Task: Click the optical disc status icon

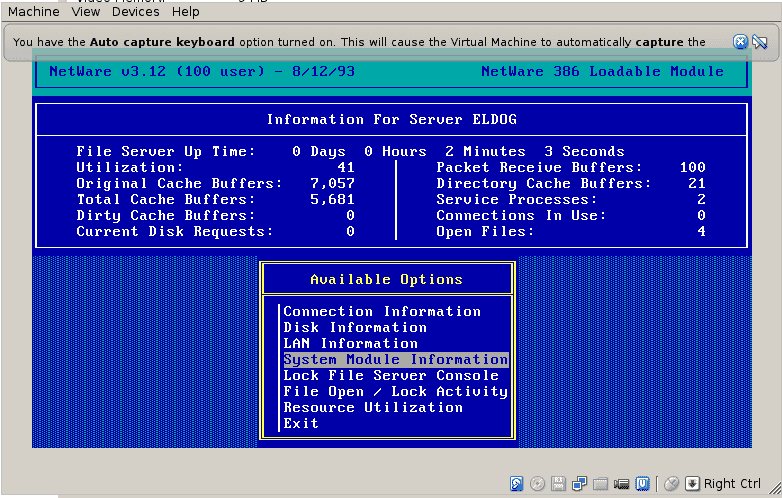Action: click(x=537, y=483)
